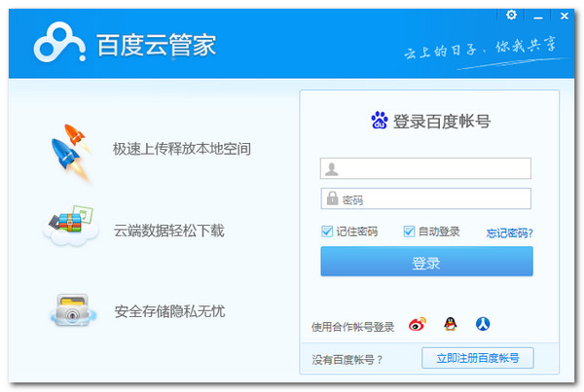Click the 百度云管家 title text

[157, 45]
